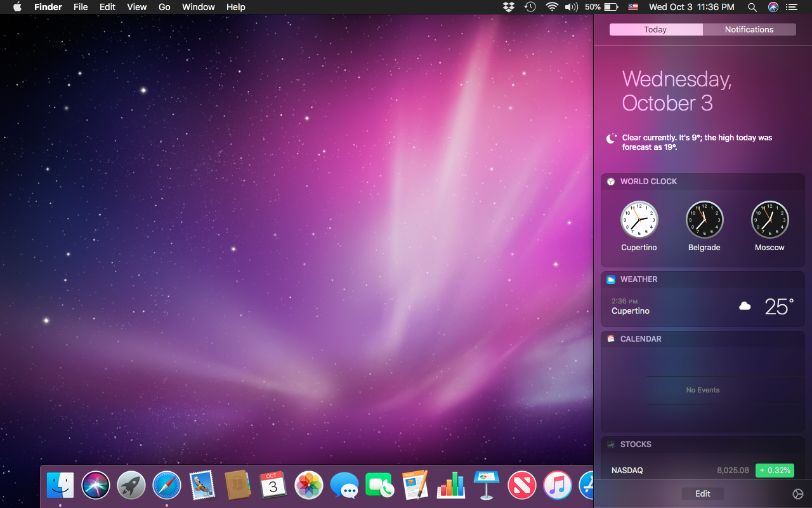Image resolution: width=812 pixels, height=508 pixels.
Task: Click the NASDAQ value 8,025.08
Action: coord(733,471)
